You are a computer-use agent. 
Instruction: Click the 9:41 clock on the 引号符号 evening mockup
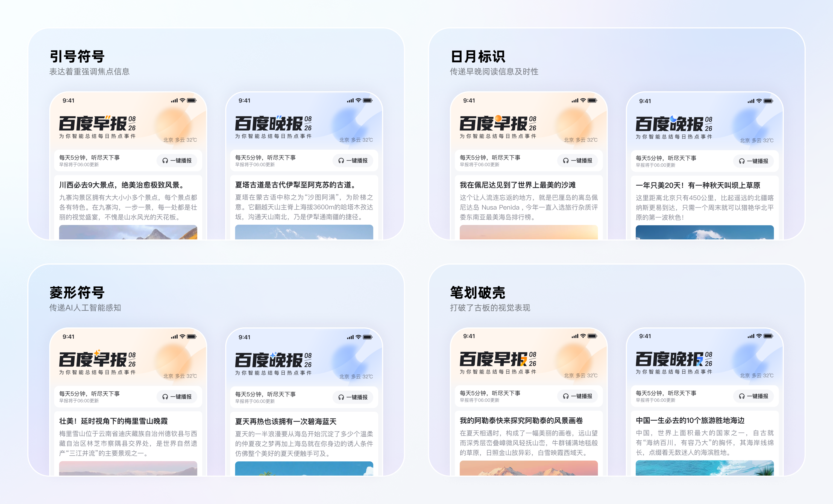tap(244, 100)
